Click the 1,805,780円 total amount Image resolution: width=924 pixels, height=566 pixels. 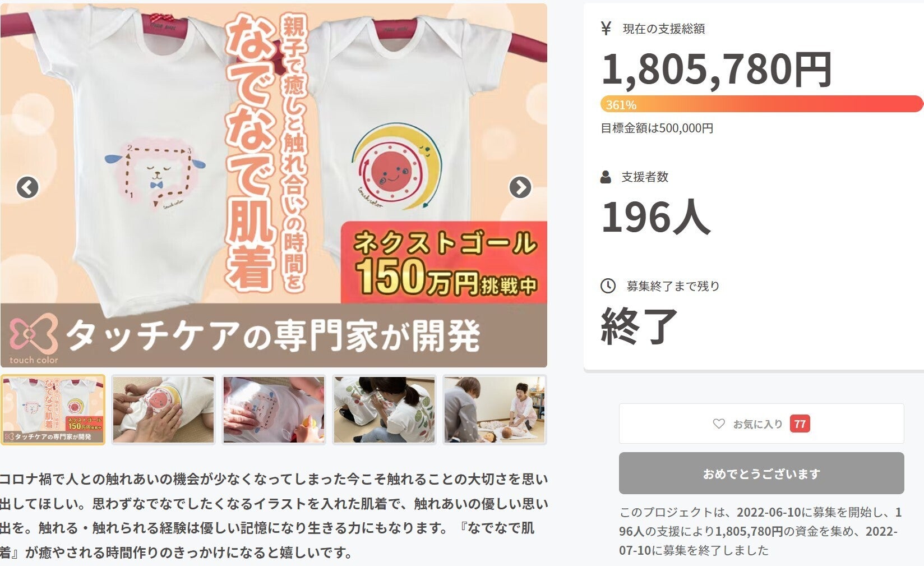pos(717,70)
